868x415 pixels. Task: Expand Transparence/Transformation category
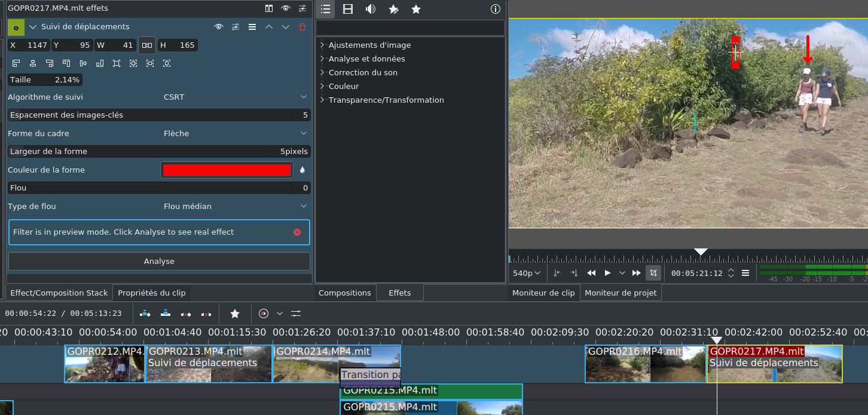click(322, 100)
